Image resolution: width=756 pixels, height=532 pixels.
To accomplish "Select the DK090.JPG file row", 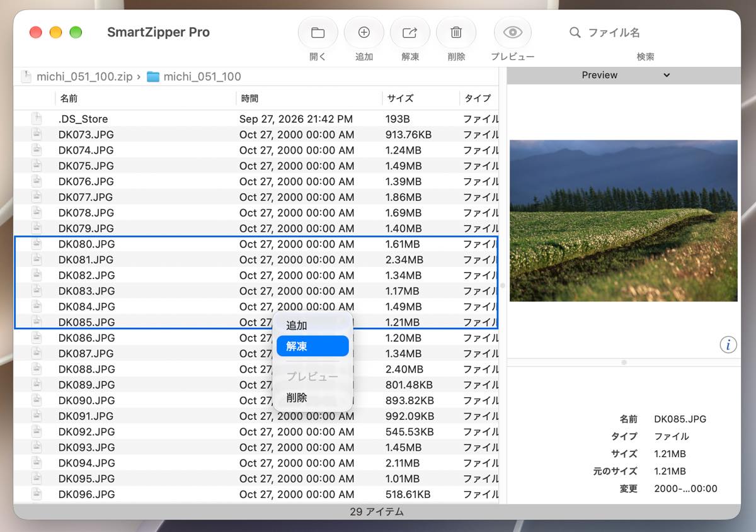I will 256,400.
